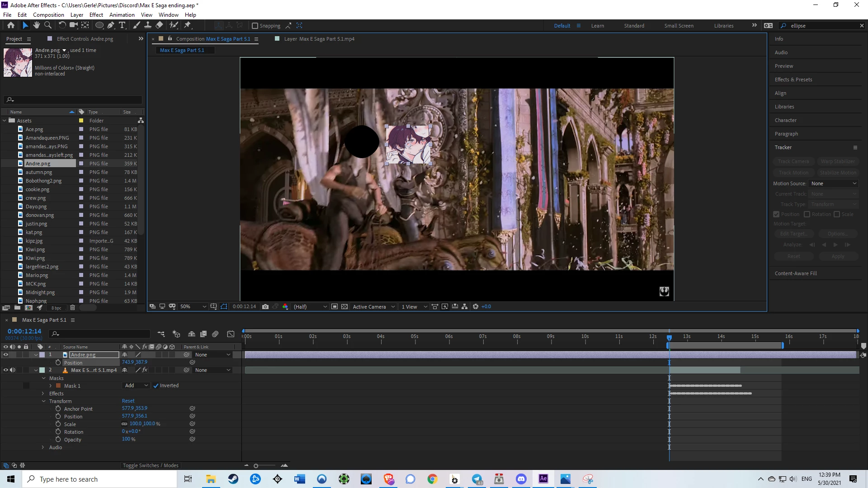Select the Pen tool
The image size is (868, 488).
click(111, 25)
